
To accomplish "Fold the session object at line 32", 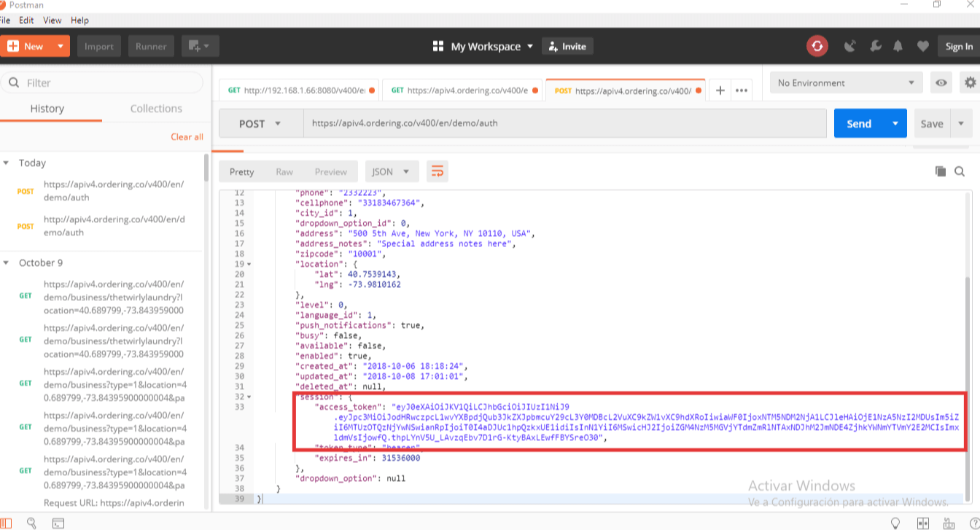I will (249, 397).
